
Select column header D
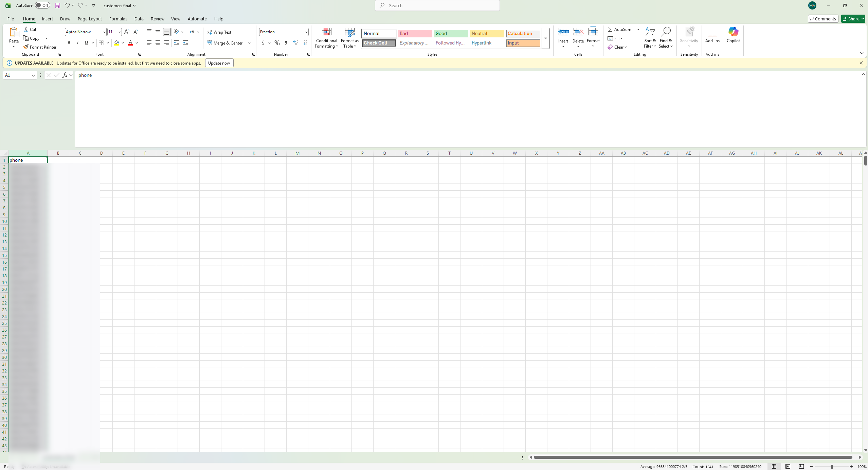(102, 153)
